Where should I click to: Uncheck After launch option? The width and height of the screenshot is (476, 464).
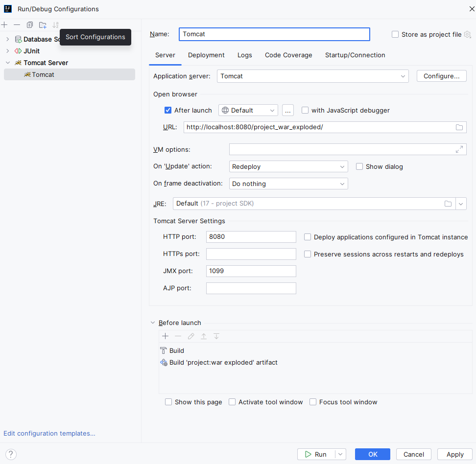tap(168, 111)
